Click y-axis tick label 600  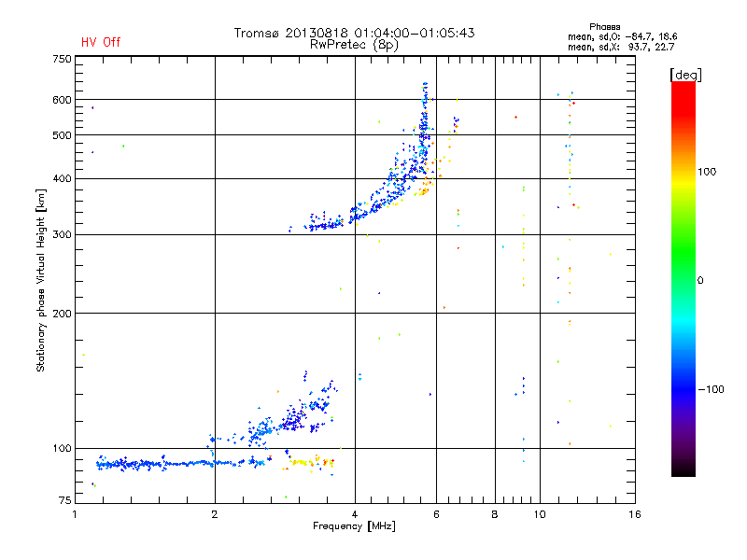click(62, 100)
